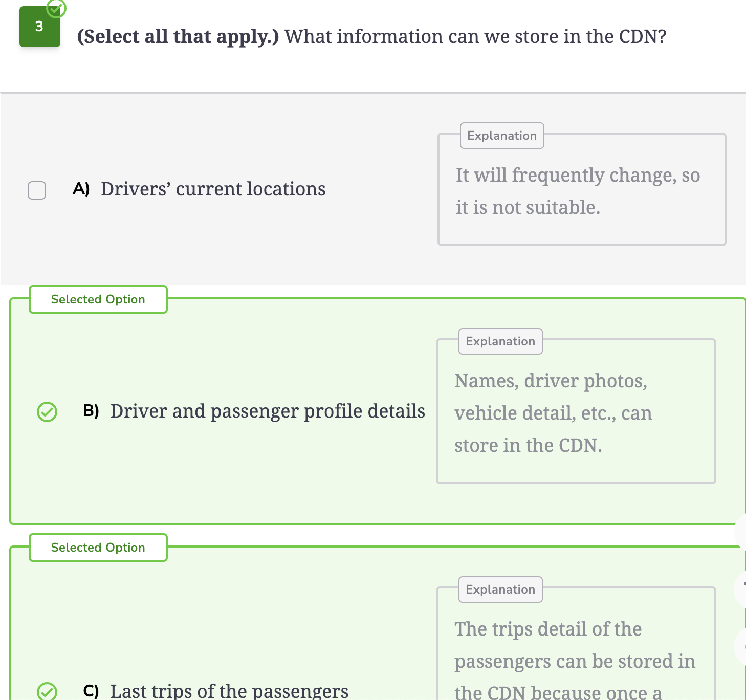The width and height of the screenshot is (746, 700).
Task: Uncheck option B green checkmark
Action: click(x=47, y=412)
